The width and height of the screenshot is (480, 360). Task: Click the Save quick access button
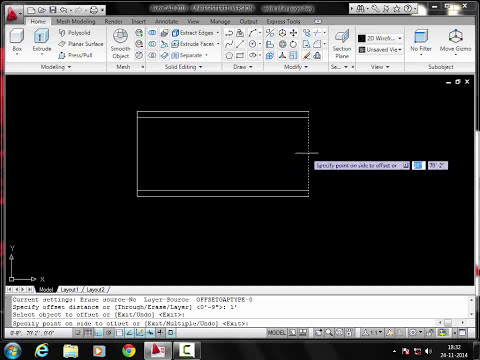pyautogui.click(x=53, y=10)
